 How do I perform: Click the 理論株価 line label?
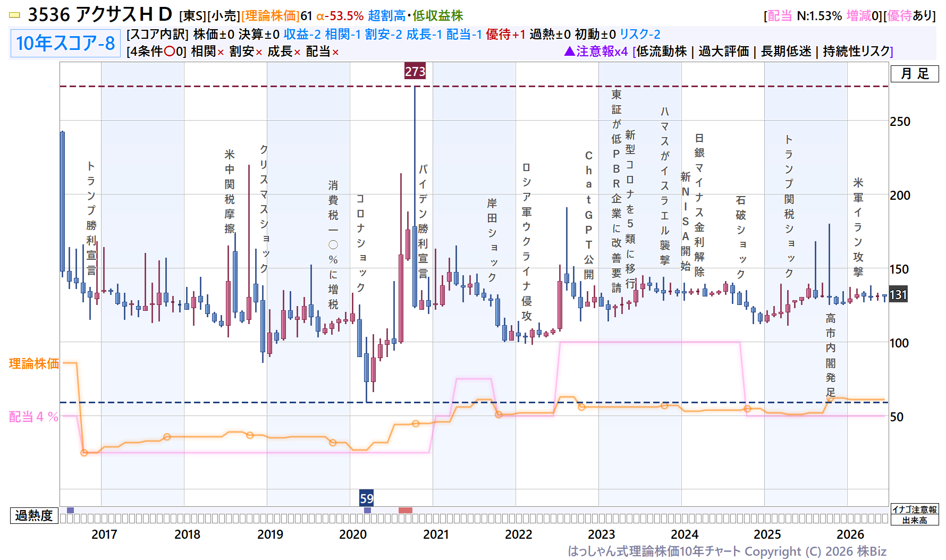(34, 364)
